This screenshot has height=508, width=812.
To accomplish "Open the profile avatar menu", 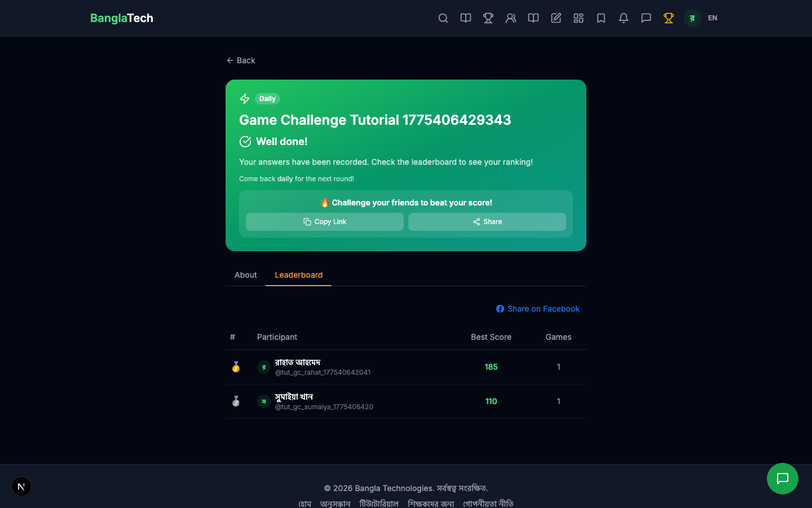I will click(x=691, y=18).
